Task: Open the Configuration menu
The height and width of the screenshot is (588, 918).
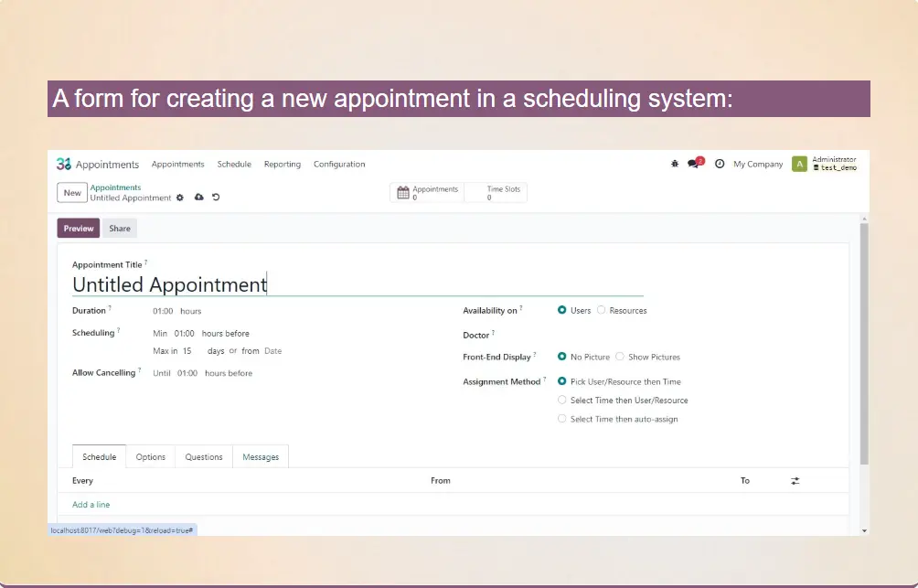Action: point(339,165)
